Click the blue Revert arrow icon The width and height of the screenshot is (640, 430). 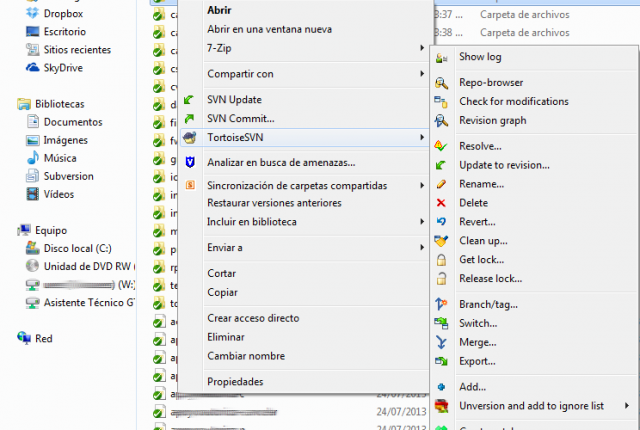[x=441, y=222]
